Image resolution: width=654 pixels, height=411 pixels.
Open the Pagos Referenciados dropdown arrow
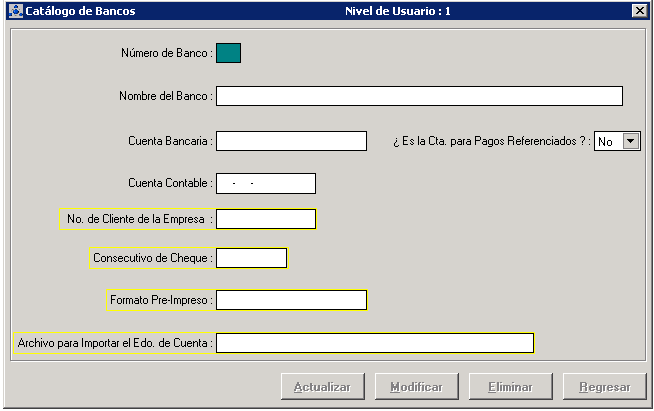tap(630, 142)
